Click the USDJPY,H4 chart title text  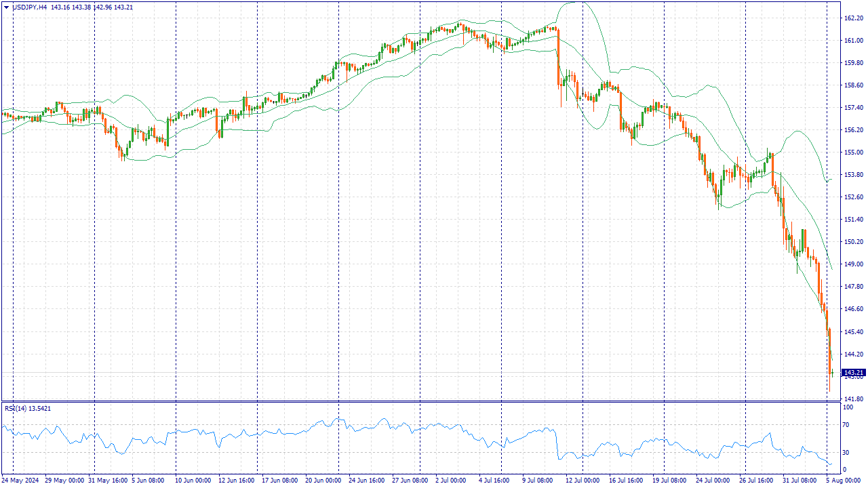[x=29, y=7]
